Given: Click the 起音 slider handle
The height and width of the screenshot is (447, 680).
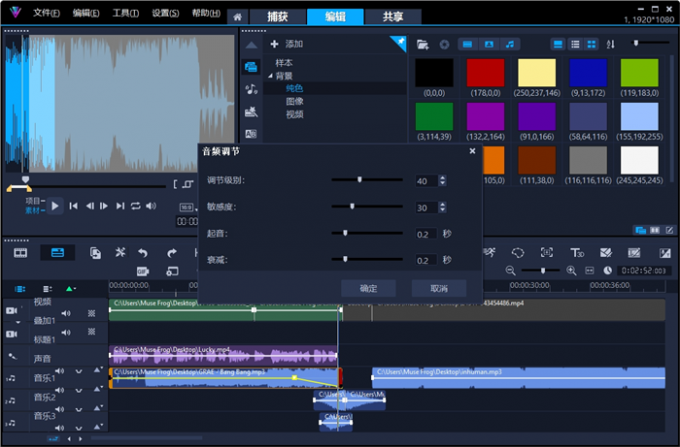Looking at the screenshot, I should (x=345, y=233).
